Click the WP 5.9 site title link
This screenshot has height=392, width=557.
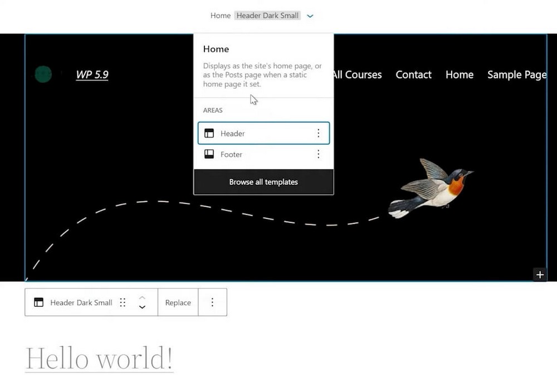coord(92,75)
